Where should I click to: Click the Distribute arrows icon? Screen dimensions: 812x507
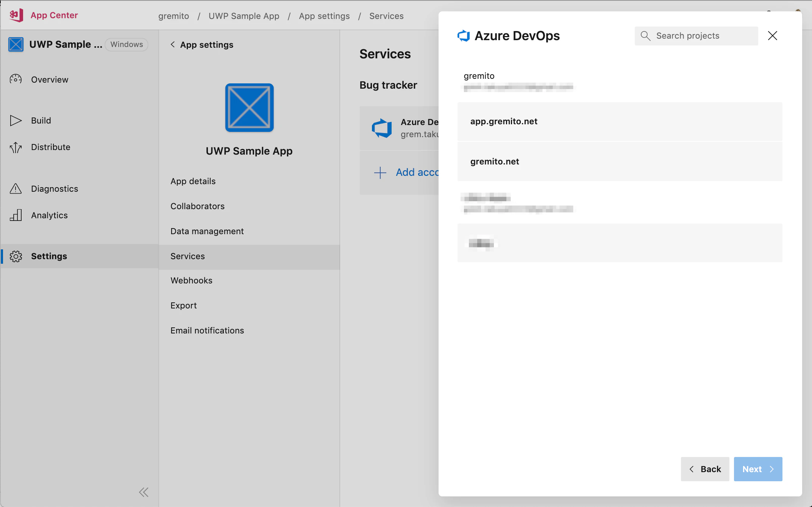point(16,147)
